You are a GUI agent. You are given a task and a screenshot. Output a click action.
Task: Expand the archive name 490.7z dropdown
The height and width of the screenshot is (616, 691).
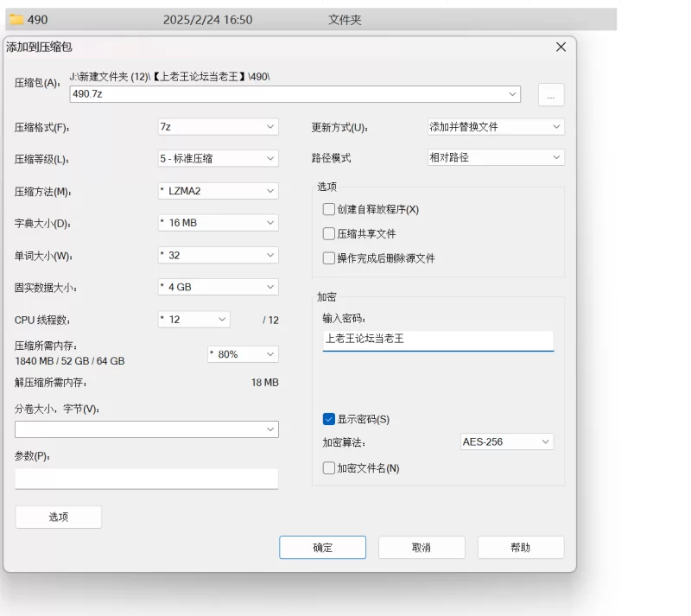[x=512, y=94]
